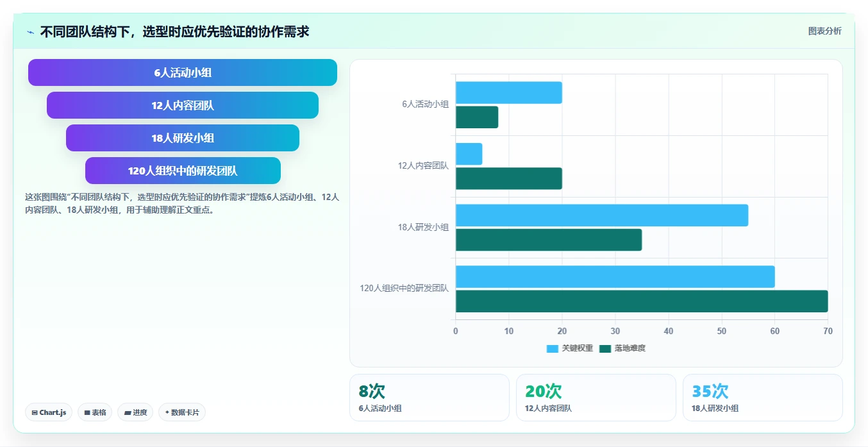Toggle the 关键权重 legend entry
Viewport: 868px width, 447px height.
569,348
